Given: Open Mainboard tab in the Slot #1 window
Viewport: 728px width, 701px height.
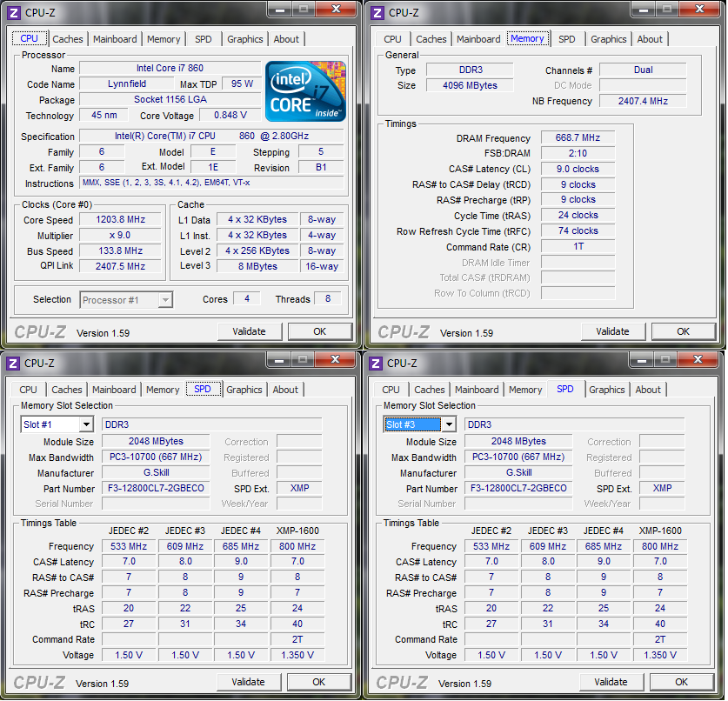Looking at the screenshot, I should [x=114, y=390].
